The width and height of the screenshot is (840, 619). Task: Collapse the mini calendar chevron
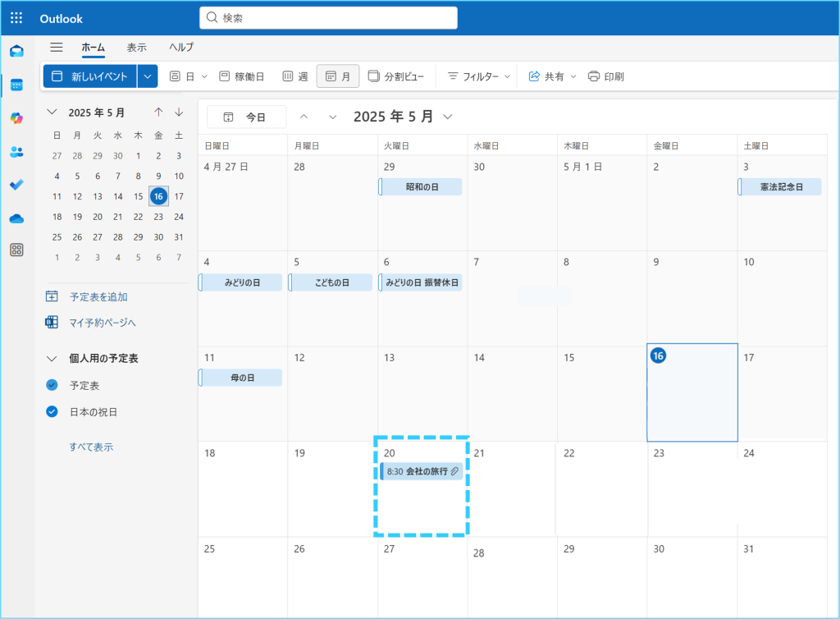pos(52,112)
